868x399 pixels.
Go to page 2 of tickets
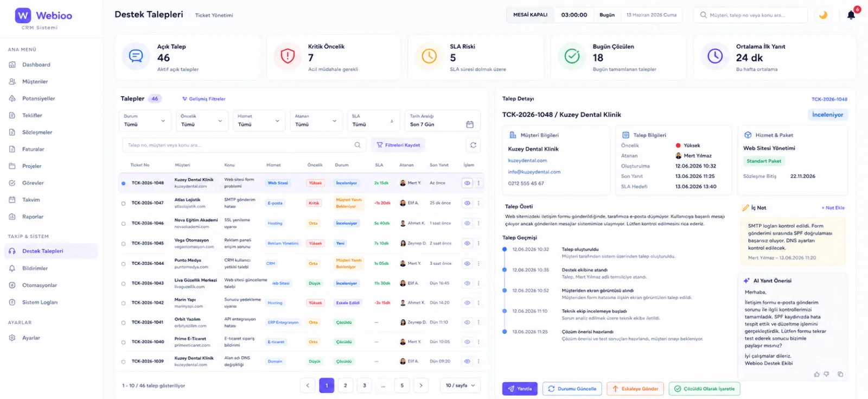(346, 385)
